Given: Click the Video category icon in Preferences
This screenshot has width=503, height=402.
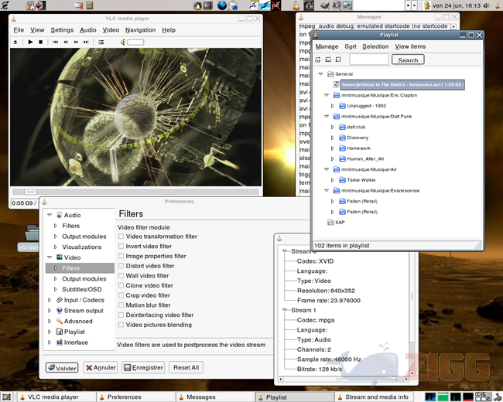Looking at the screenshot, I should pos(59,257).
